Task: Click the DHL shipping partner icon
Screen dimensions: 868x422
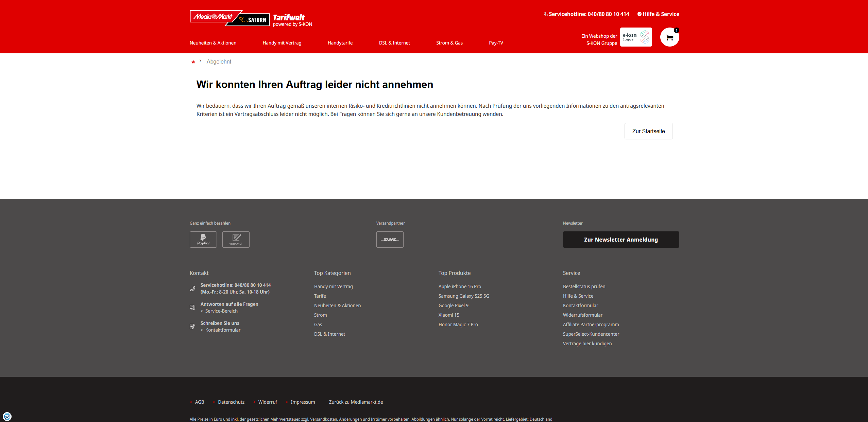Action: (390, 240)
